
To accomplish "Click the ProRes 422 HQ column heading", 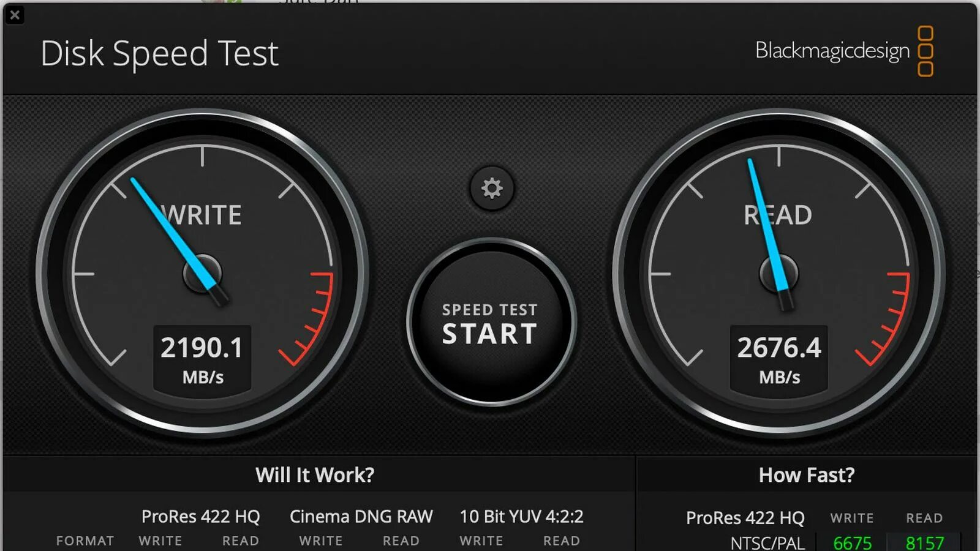I will (x=201, y=517).
